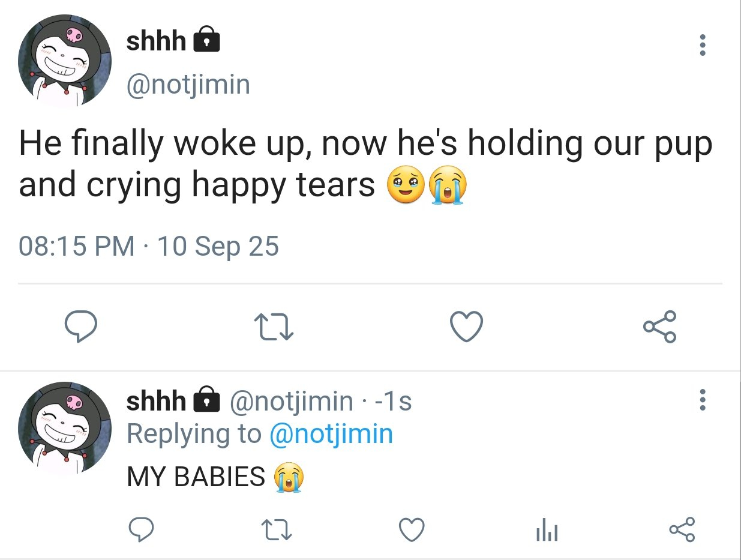Image resolution: width=741 pixels, height=560 pixels.
Task: Reply to the MY BABIES tweet
Action: click(x=142, y=529)
